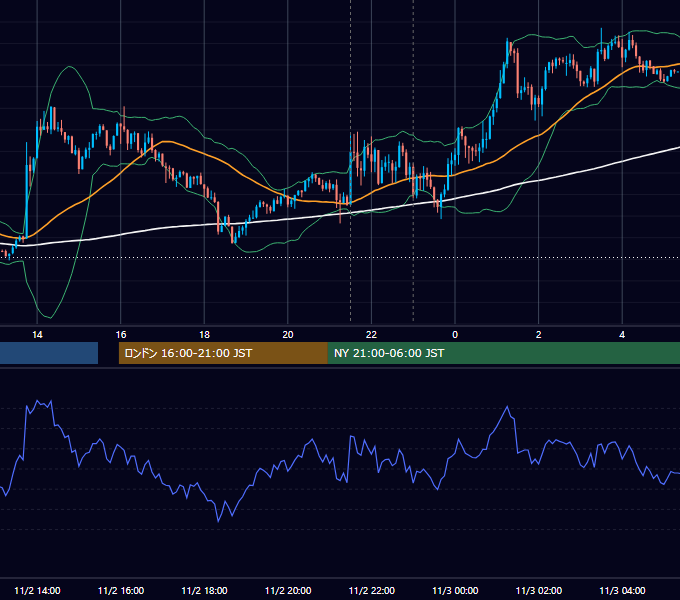Click the '16' hour axis label
Screen dimensions: 680x600
tap(121, 335)
